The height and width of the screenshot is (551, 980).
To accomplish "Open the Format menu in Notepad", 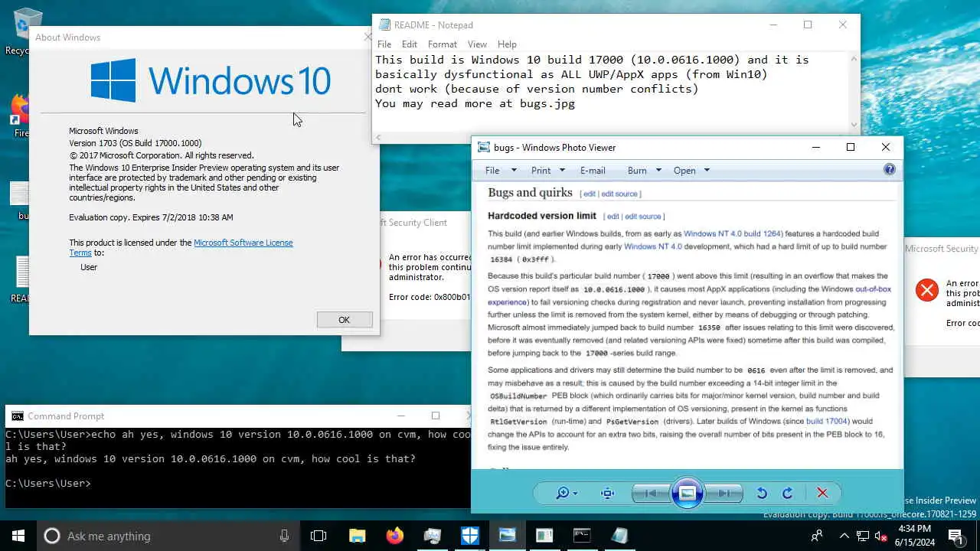I will (443, 44).
